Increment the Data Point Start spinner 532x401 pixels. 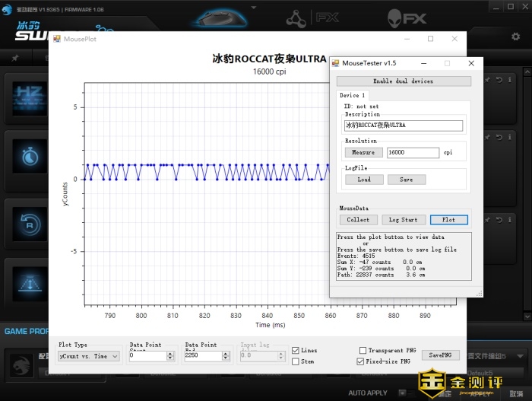point(171,353)
